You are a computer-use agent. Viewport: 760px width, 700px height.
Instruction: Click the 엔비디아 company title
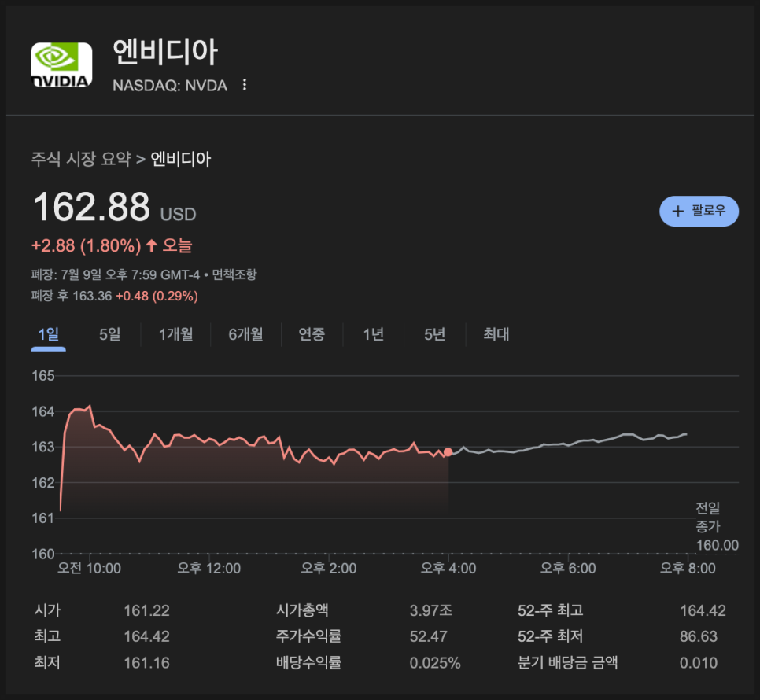click(165, 53)
